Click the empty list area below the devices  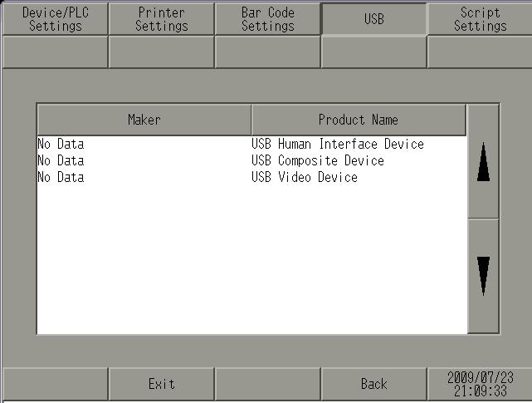249,258
